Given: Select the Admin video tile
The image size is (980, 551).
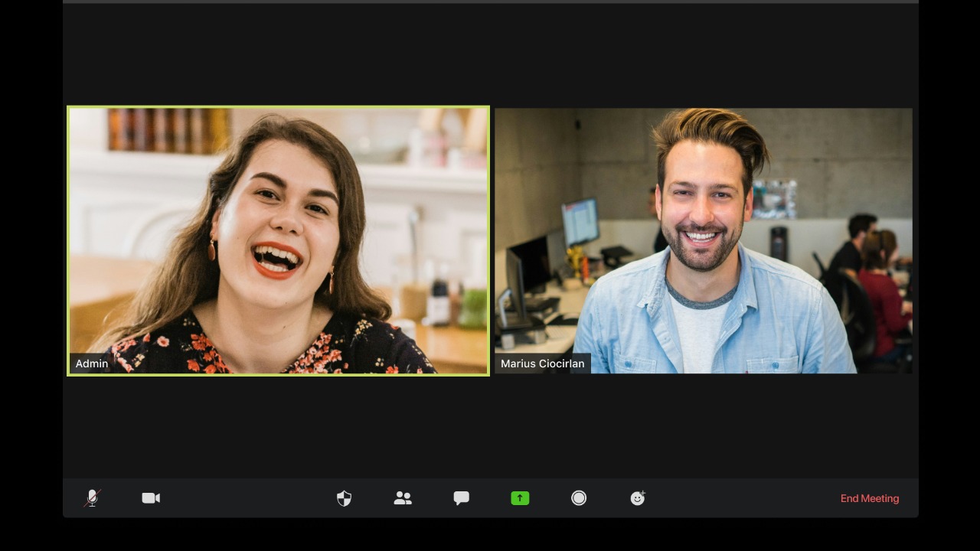Looking at the screenshot, I should pos(278,240).
